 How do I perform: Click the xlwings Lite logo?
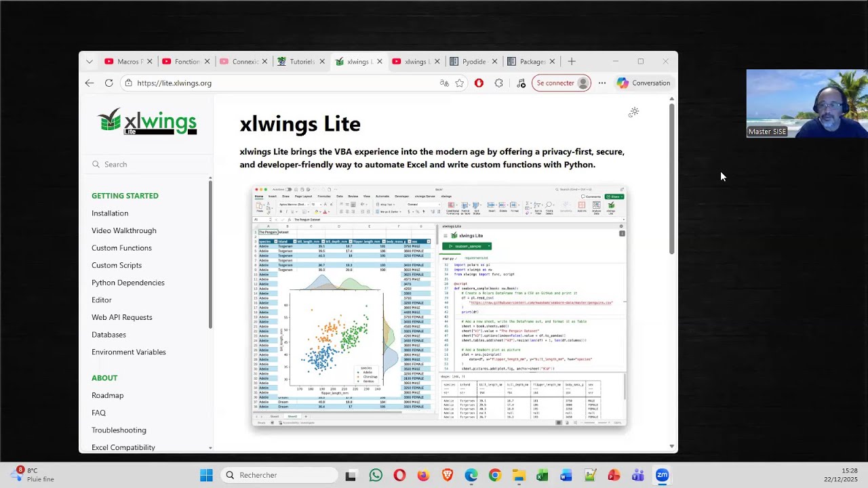147,121
